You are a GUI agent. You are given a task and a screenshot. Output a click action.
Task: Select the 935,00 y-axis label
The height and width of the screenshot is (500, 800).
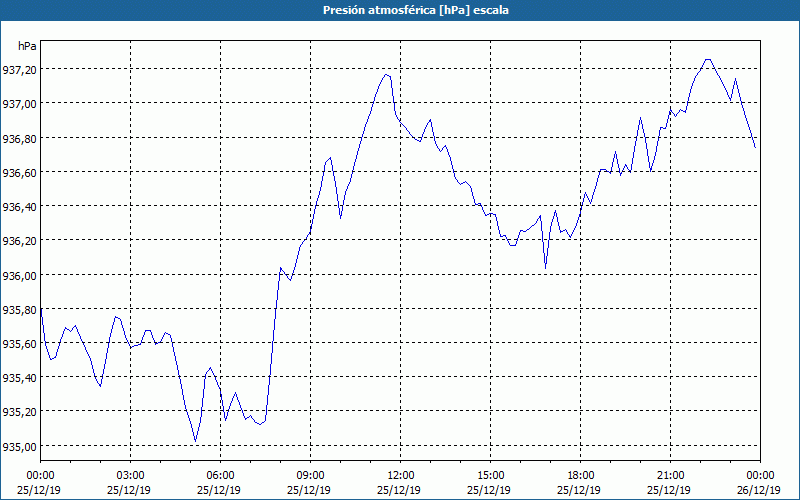19,447
